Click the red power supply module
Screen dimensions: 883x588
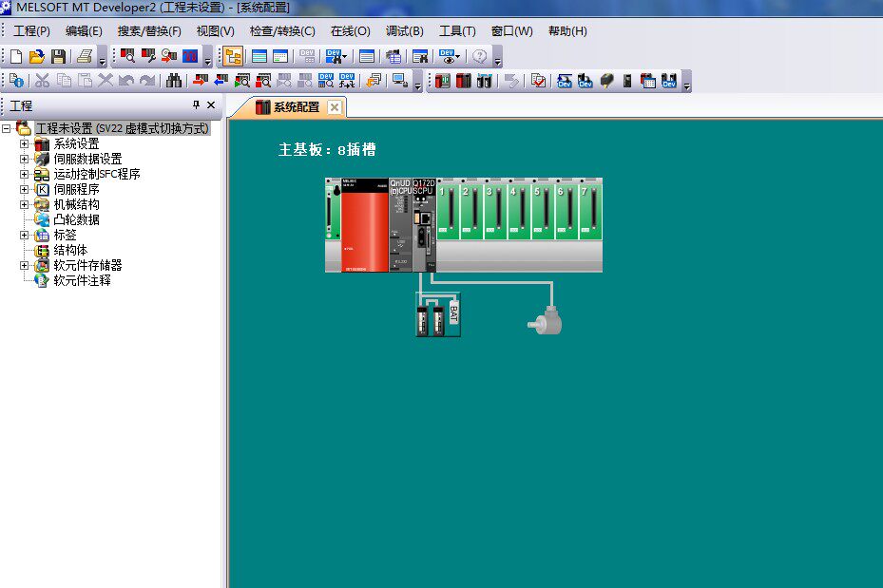point(364,225)
